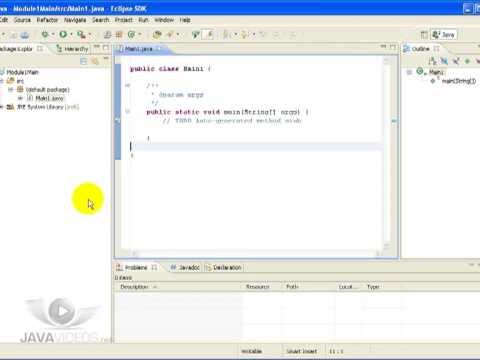Image resolution: width=480 pixels, height=360 pixels.
Task: Toggle Link with Editor in Package Explorer
Action: (95, 61)
